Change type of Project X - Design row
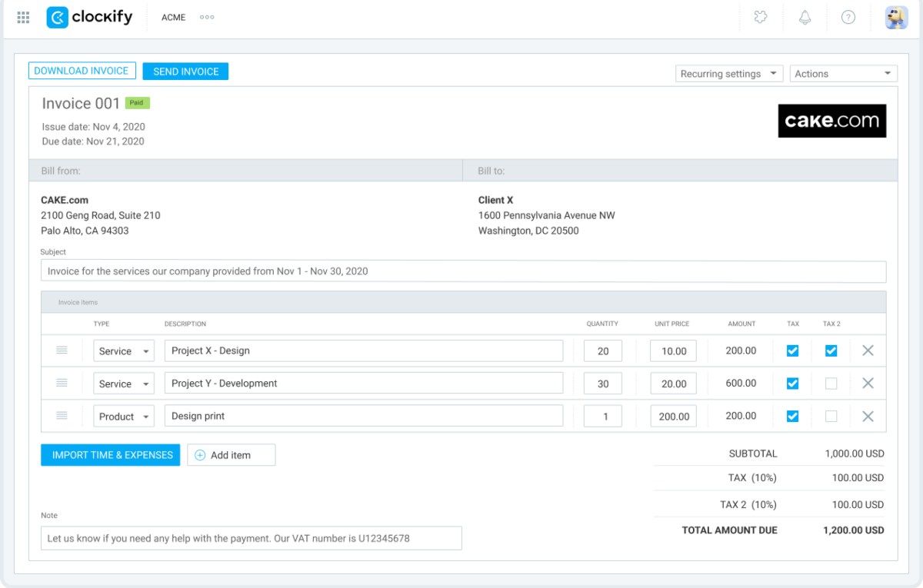This screenshot has width=923, height=588. tap(124, 350)
